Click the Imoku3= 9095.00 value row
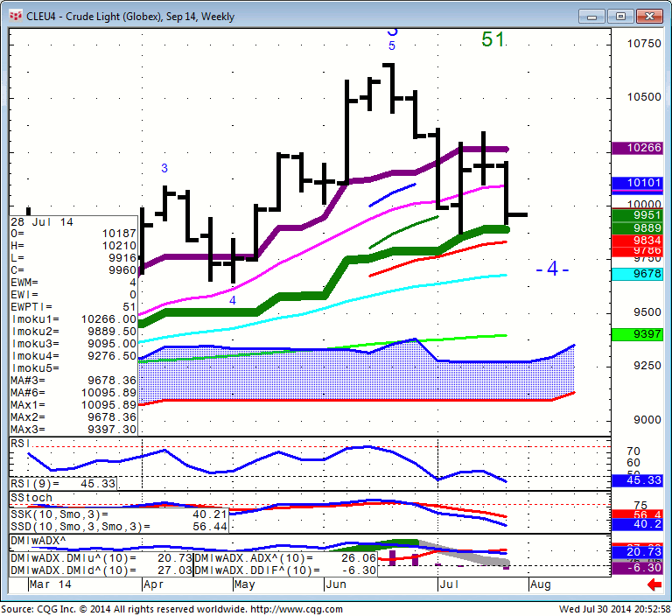Image resolution: width=672 pixels, height=616 pixels. 73,344
